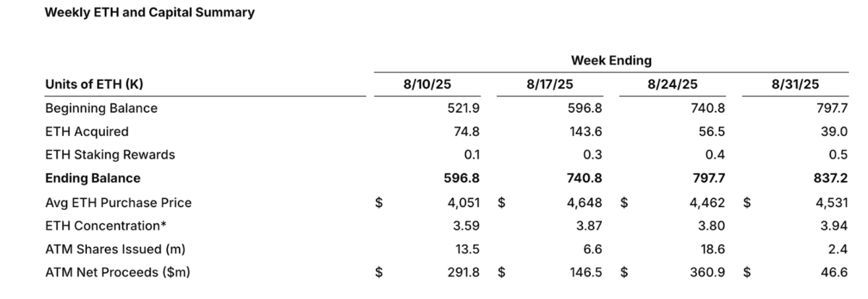Click the 8/31/25 column header
The width and height of the screenshot is (868, 299).
tap(796, 85)
